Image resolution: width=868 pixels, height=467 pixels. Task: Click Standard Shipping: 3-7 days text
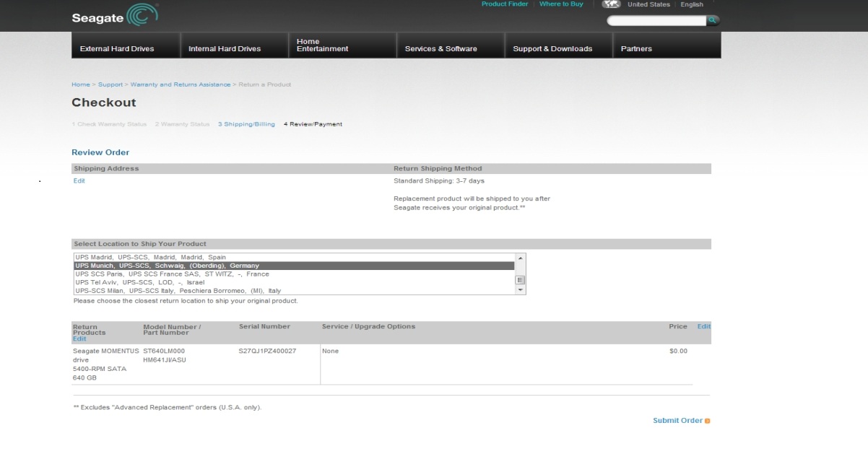(x=439, y=180)
